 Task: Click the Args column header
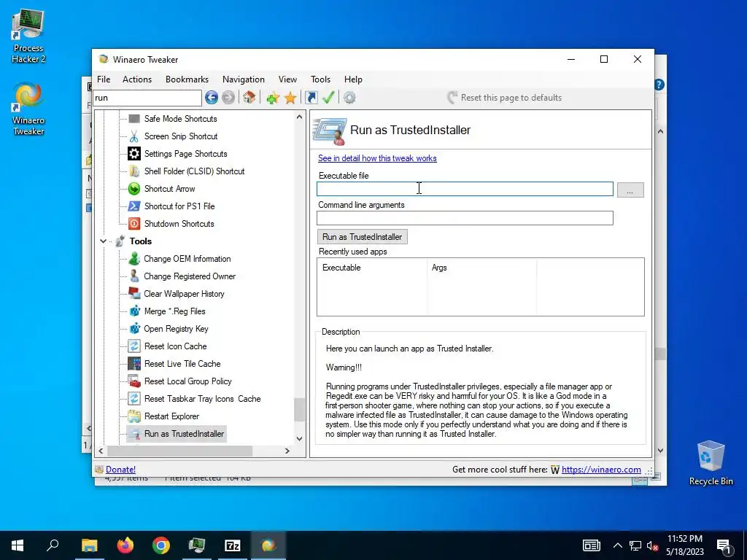click(x=481, y=268)
